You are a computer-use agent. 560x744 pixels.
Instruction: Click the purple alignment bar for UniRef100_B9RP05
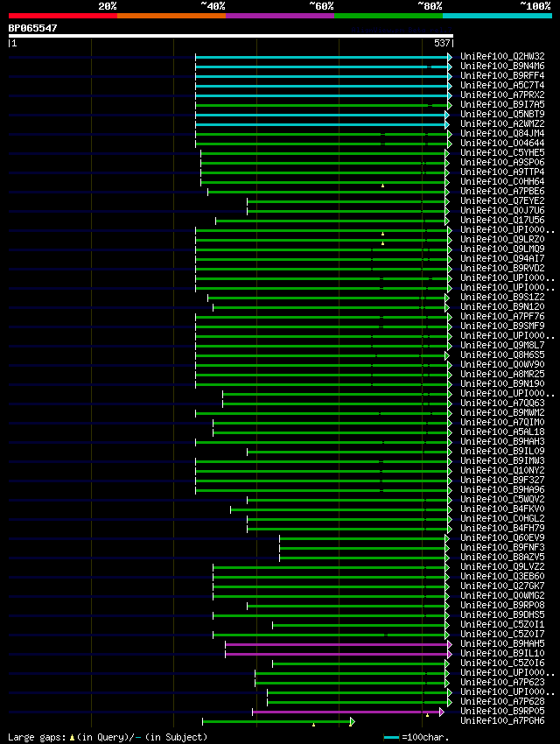[x=348, y=712]
